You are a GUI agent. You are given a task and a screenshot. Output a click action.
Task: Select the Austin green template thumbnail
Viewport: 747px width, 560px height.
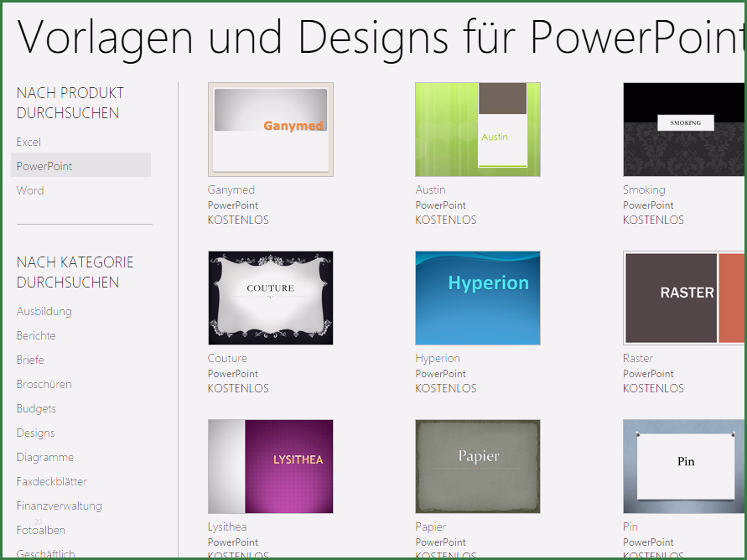[x=477, y=129]
